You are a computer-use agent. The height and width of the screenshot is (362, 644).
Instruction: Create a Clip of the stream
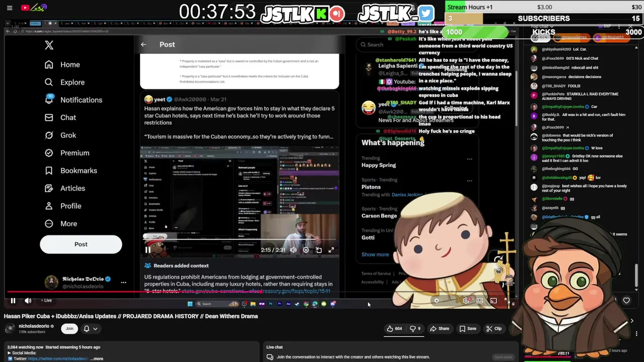[494, 329]
